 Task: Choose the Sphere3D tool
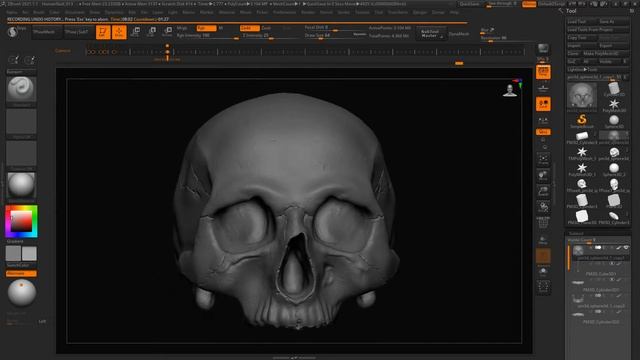pyautogui.click(x=613, y=120)
